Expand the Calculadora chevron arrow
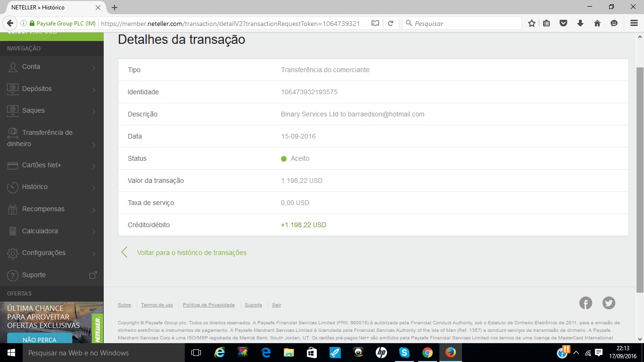The image size is (644, 362). (94, 232)
